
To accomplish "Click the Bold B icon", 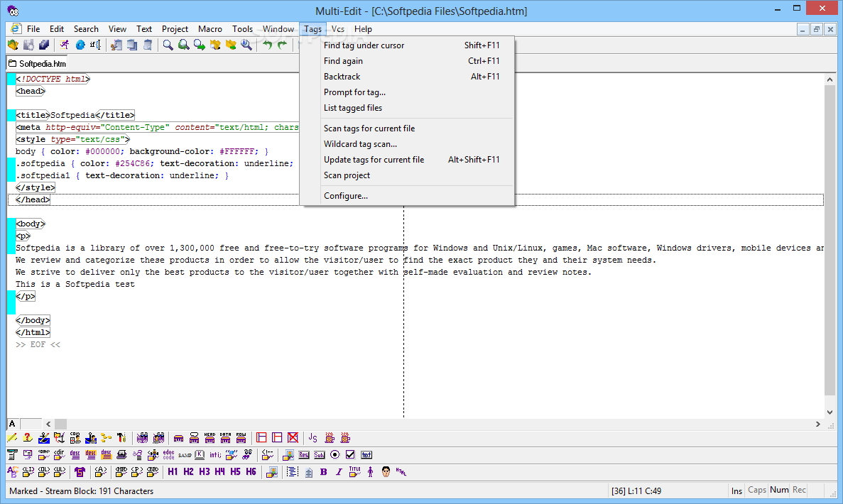I will click(324, 472).
